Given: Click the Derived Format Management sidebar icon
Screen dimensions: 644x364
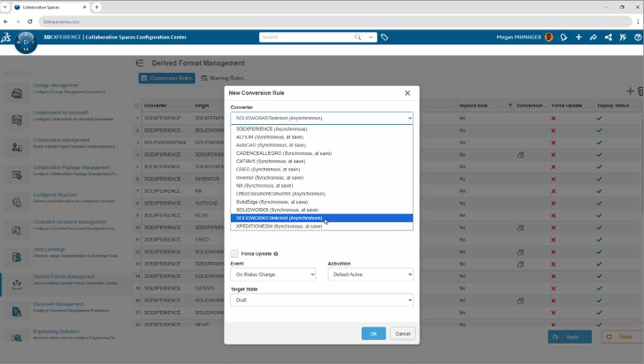Looking at the screenshot, I should coord(17,284).
